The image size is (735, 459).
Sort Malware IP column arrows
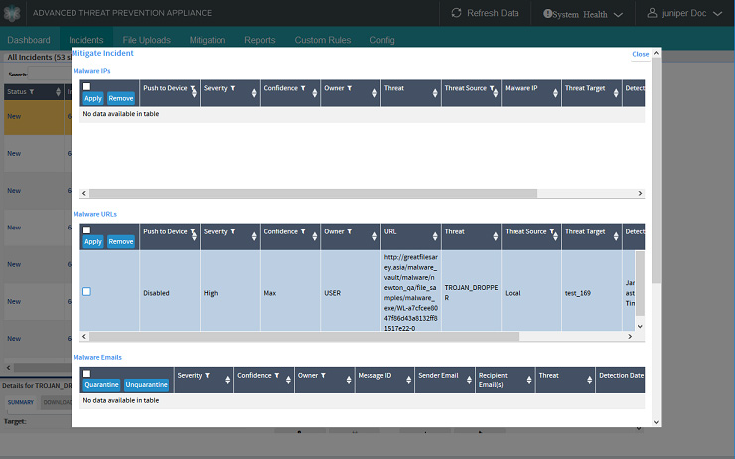tap(555, 93)
